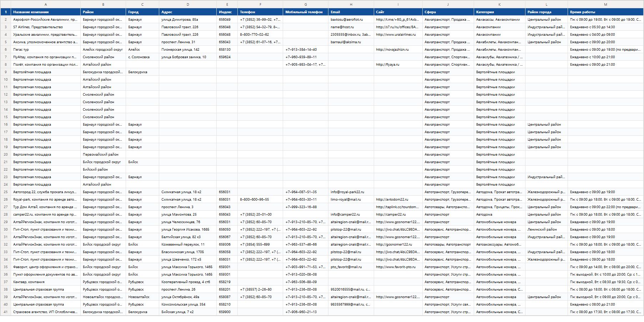Image resolution: width=644 pixels, height=322 pixels.
Task: Select address 'Пионерская улица, 142'
Action: pyautogui.click(x=188, y=50)
